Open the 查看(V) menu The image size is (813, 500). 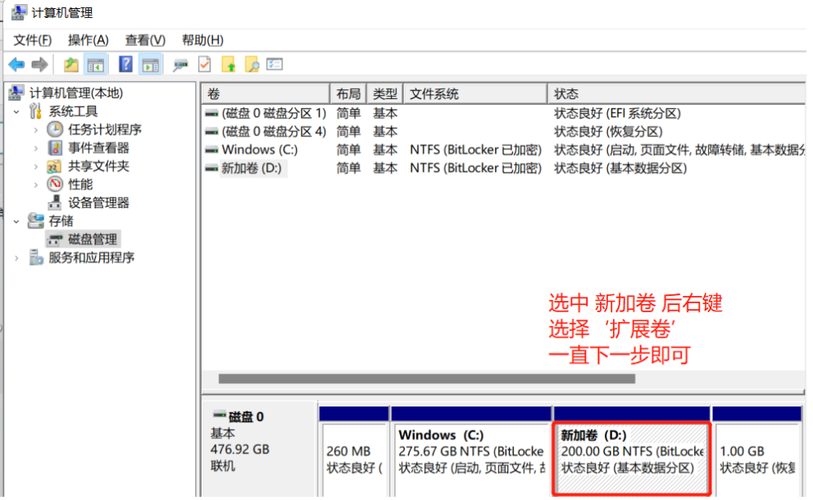(x=145, y=40)
